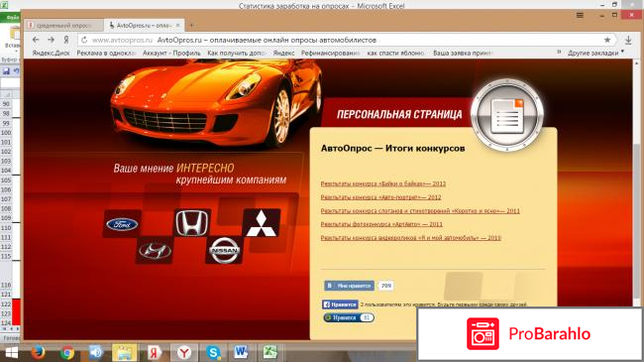
Task: Open the Рефинансирование bookmark
Action: (331, 54)
